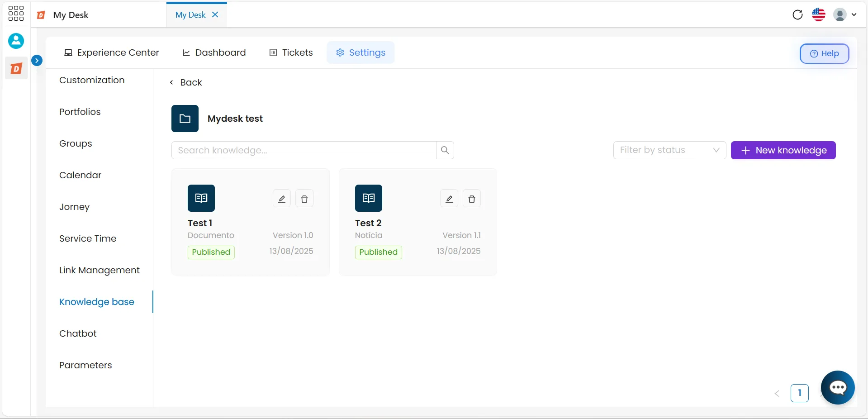
Task: Close the My Desk tab
Action: click(215, 14)
